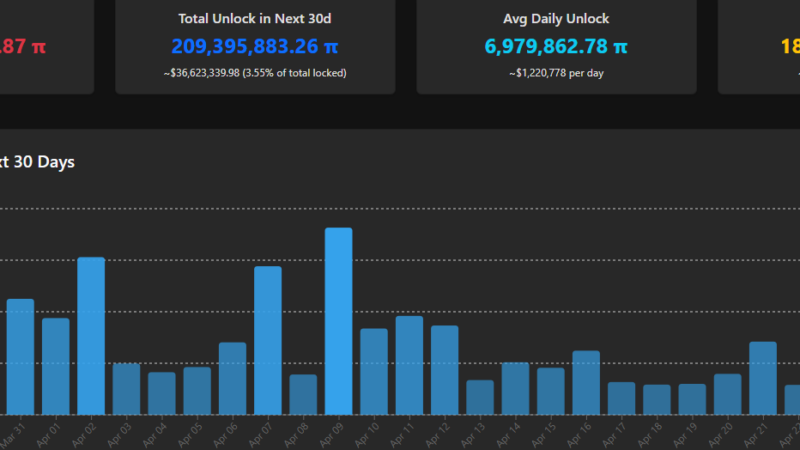Screen dimensions: 800x450
Task: Select the Apr 18 bar
Action: [657, 399]
